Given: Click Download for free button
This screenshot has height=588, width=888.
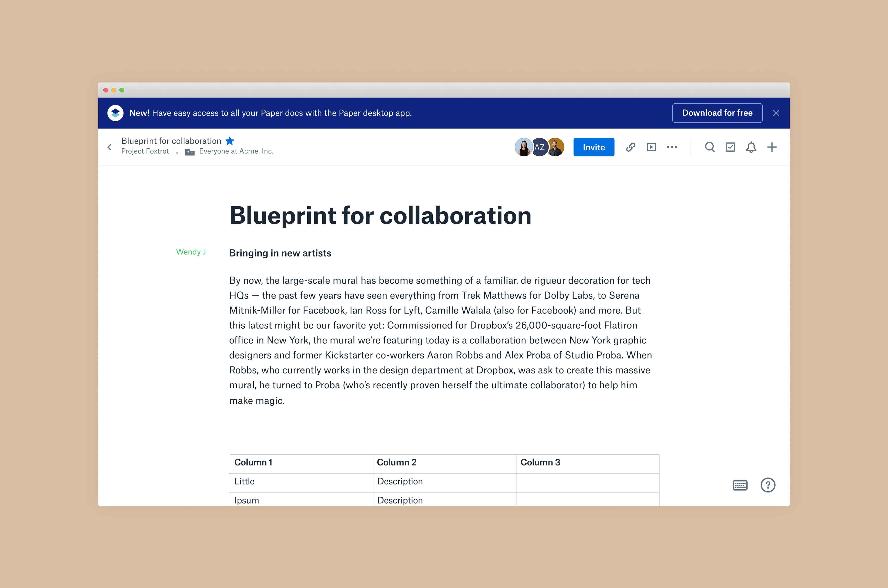Looking at the screenshot, I should pyautogui.click(x=717, y=113).
